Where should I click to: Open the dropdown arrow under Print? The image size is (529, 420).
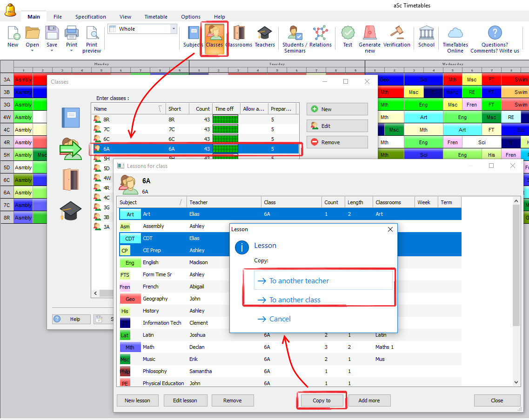click(72, 51)
